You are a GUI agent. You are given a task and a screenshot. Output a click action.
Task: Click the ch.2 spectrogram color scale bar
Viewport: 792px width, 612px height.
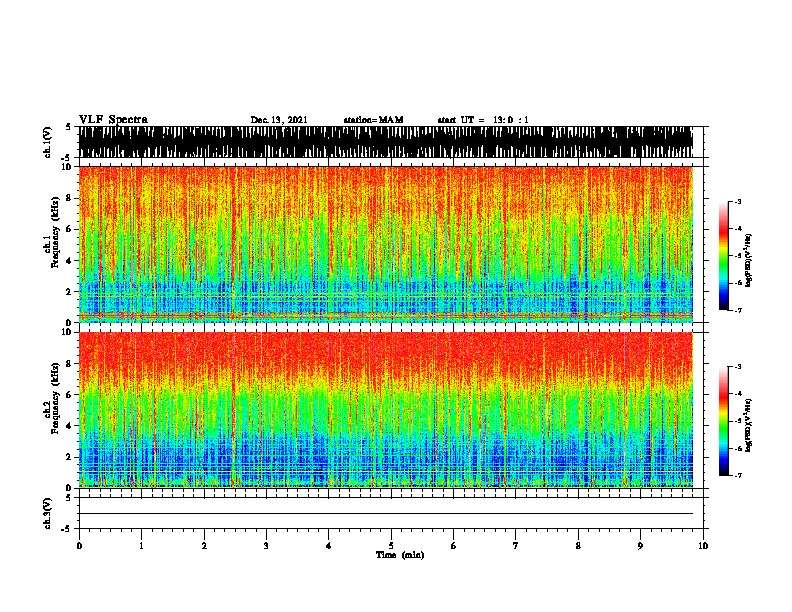point(723,421)
